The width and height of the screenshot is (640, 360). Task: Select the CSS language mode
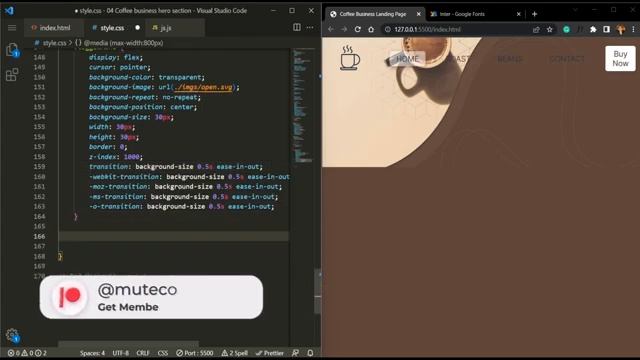163,353
